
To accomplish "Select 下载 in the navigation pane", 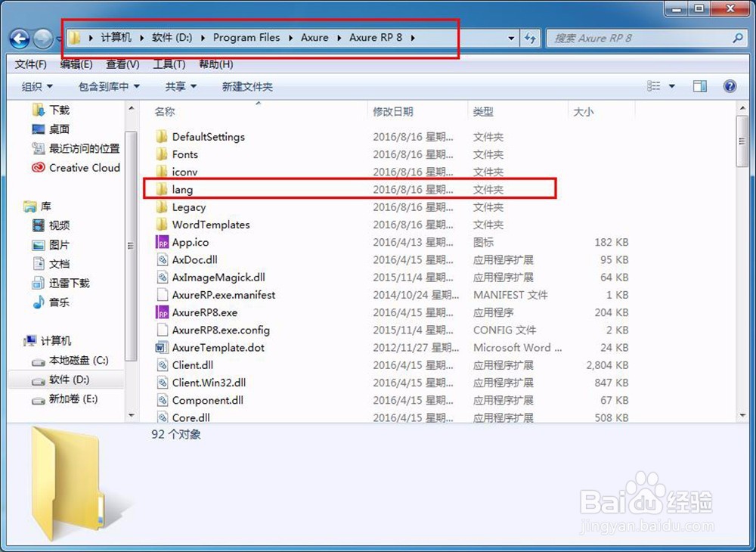I will pos(51,110).
